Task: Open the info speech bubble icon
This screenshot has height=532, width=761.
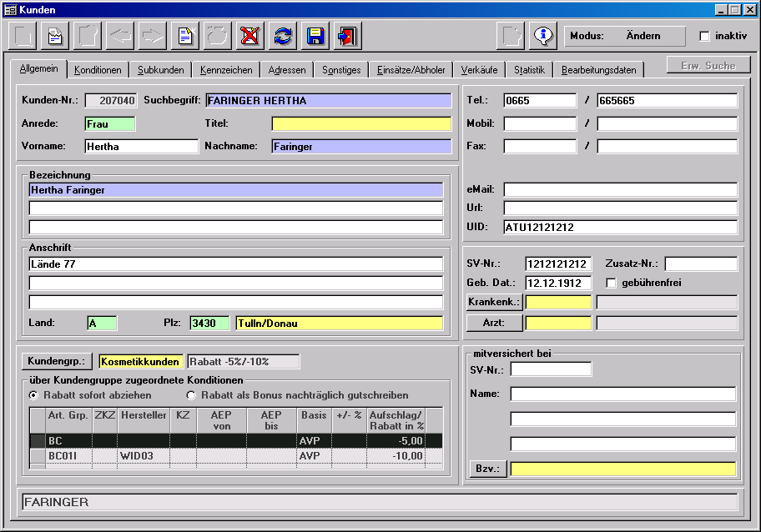Action: click(x=543, y=36)
